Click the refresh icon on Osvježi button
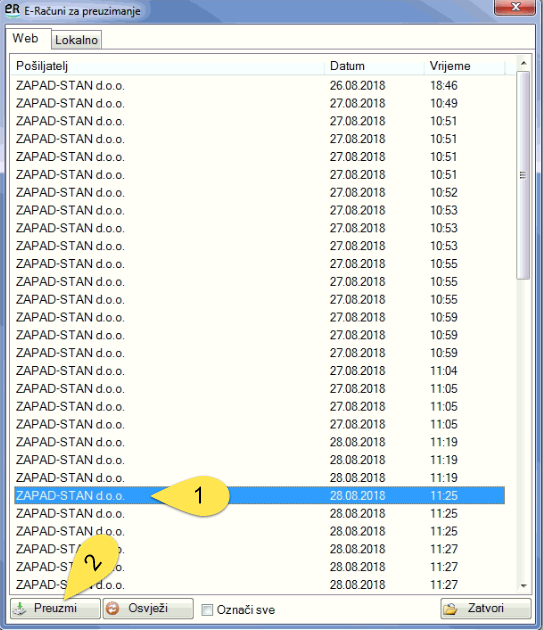 pos(113,608)
